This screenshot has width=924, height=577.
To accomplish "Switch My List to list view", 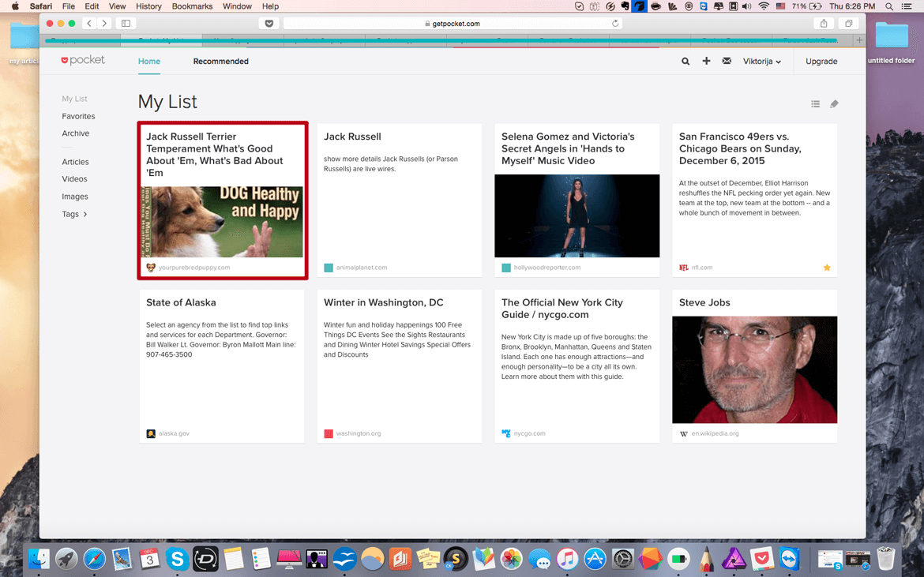I will click(816, 103).
